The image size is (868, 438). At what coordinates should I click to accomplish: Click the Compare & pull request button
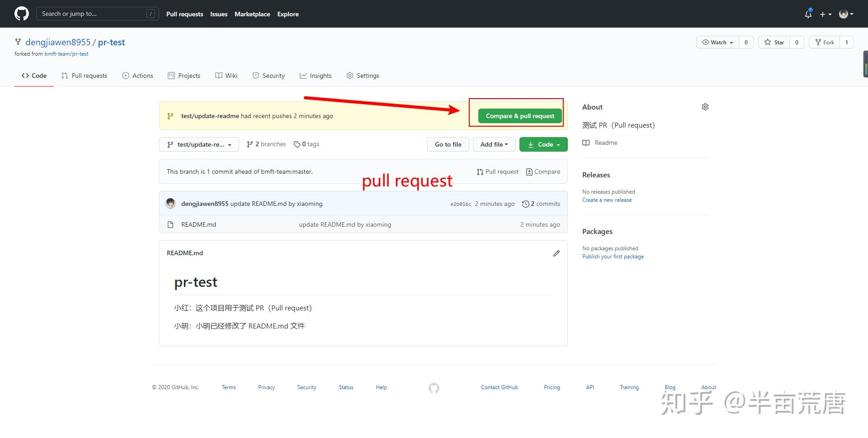click(519, 115)
